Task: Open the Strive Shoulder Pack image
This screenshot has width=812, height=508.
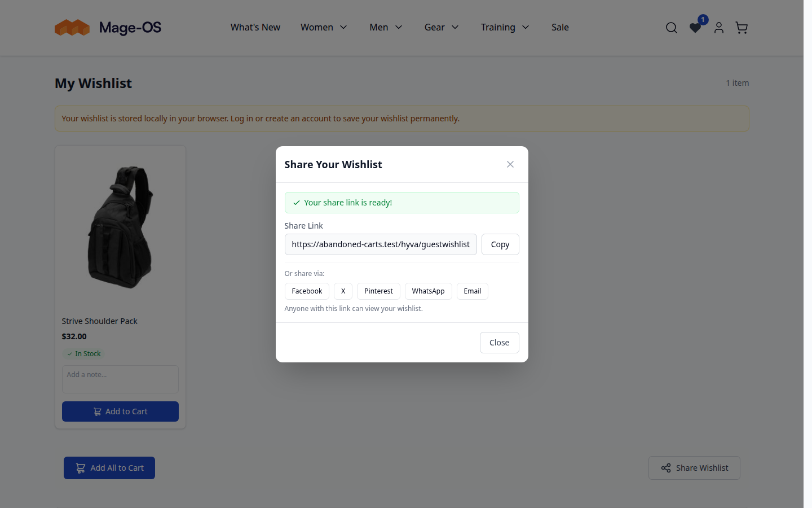Action: (x=120, y=227)
